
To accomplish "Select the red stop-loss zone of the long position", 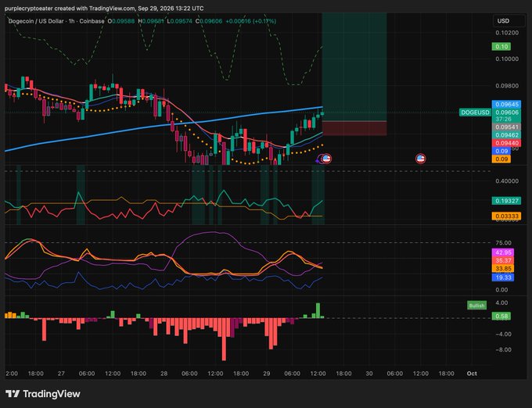I will click(354, 128).
